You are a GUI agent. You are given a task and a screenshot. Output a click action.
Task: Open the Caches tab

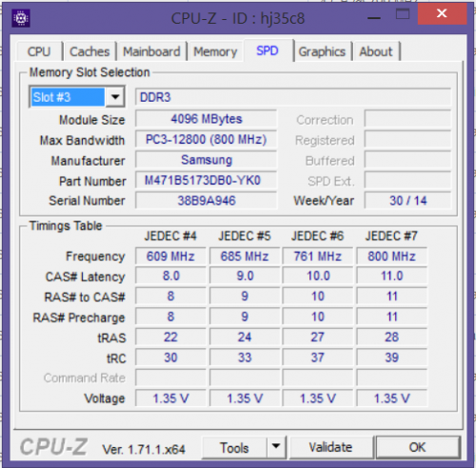[89, 51]
